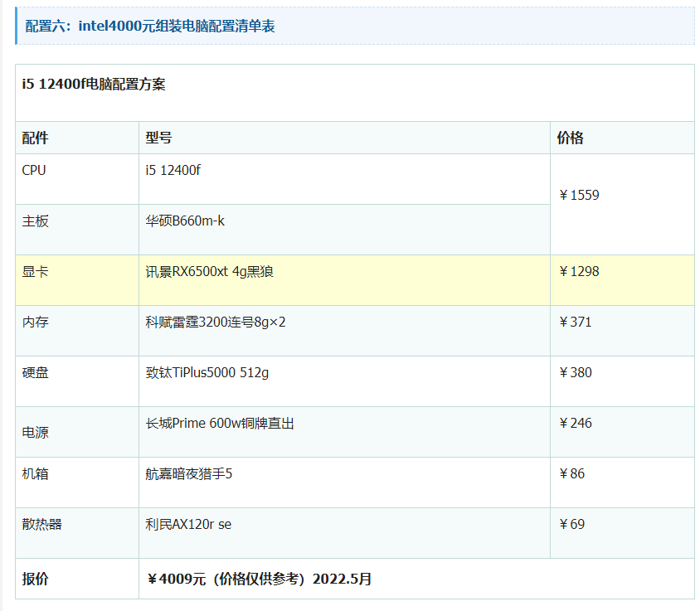Click price ¥371
Image resolution: width=700 pixels, height=611 pixels.
(575, 322)
